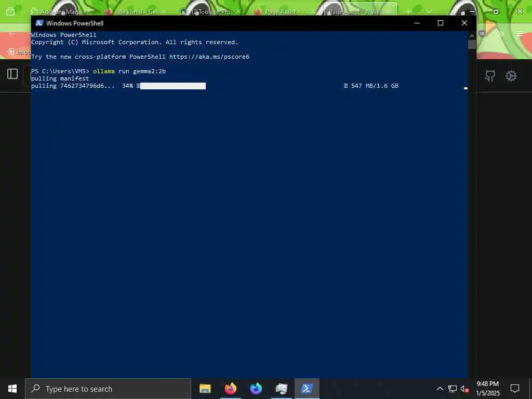Click the taskbar search box
The width and height of the screenshot is (532, 399).
pos(108,389)
